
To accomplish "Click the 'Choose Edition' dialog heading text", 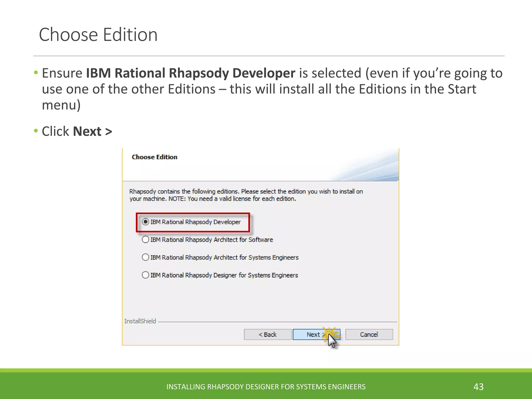I will 155,157.
